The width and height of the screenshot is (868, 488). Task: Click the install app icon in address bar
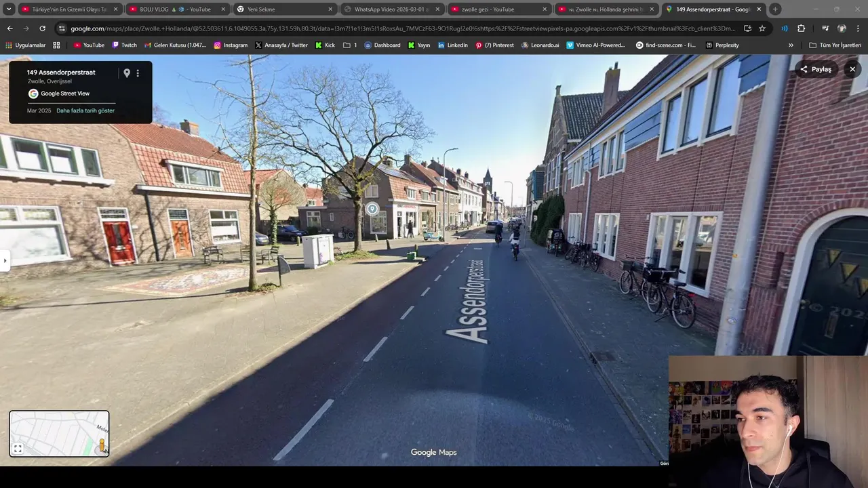click(x=747, y=28)
